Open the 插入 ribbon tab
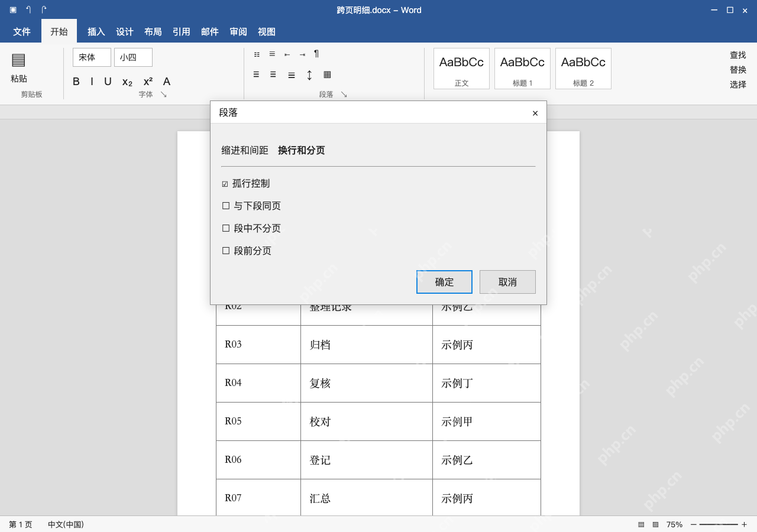This screenshot has height=532, width=757. [x=96, y=32]
